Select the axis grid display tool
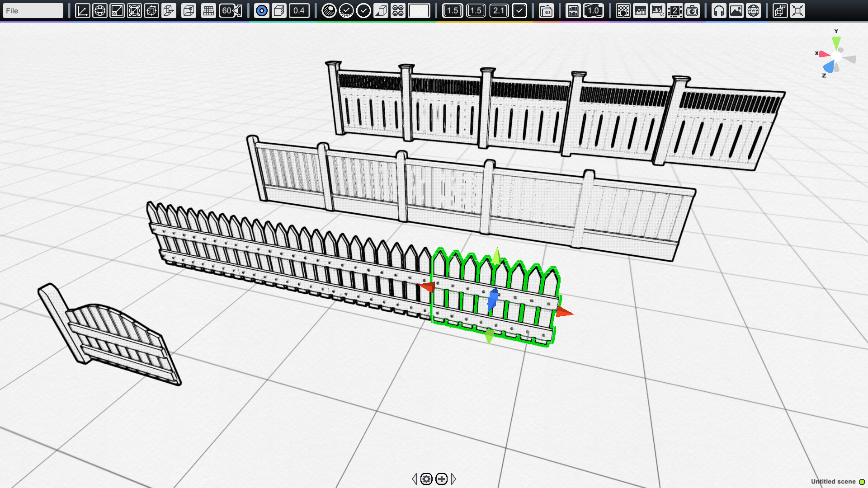The width and height of the screenshot is (868, 488). 82,10
